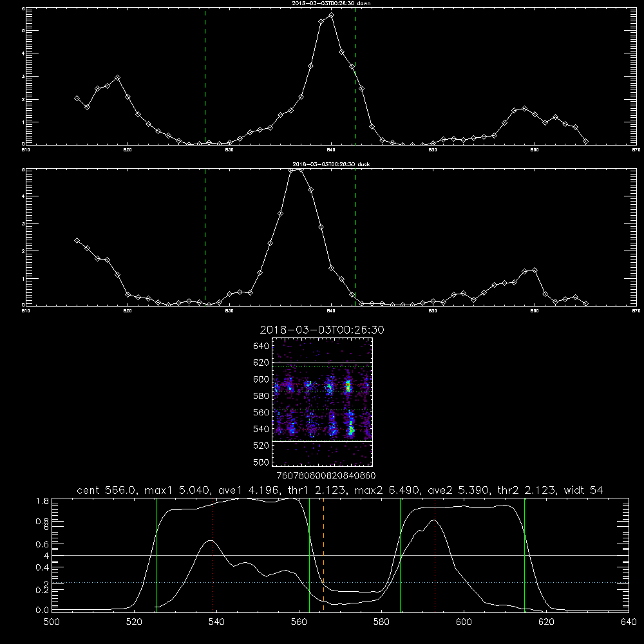Click the last data diamond of the dusk curve

[585, 303]
